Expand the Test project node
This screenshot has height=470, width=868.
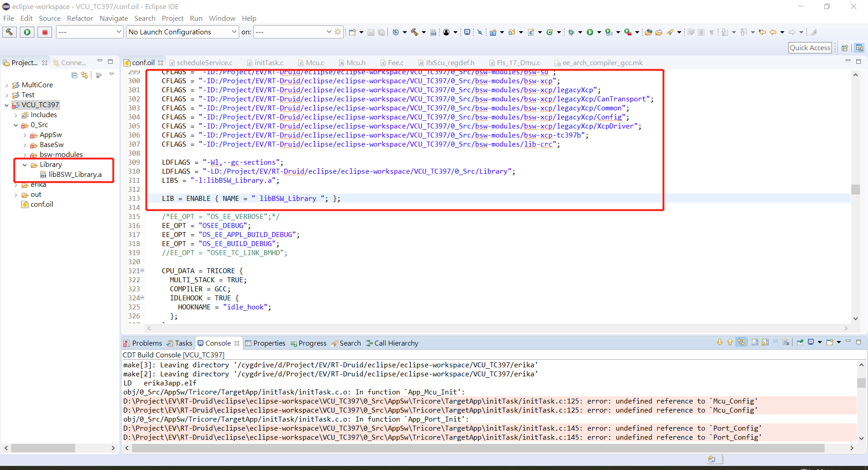pyautogui.click(x=7, y=95)
